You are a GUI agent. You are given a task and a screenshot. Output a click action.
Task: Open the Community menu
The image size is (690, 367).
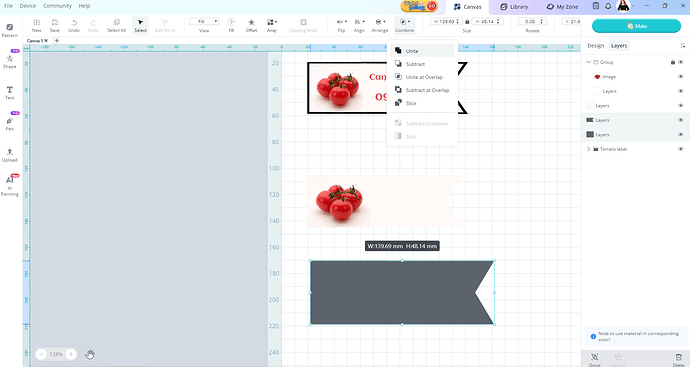click(57, 6)
